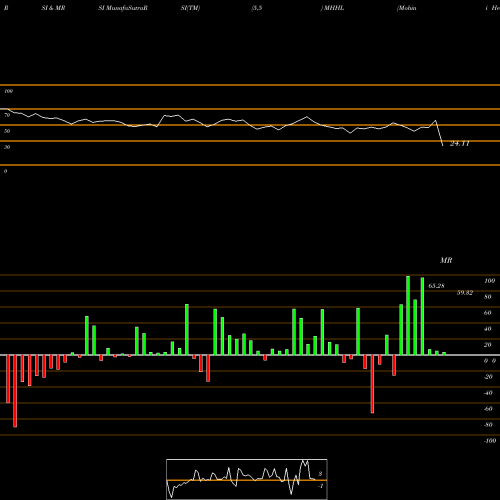Viewport: 500px width, 500px height.
Task: Click the red MR bar reaching -60
Action: click(372, 384)
